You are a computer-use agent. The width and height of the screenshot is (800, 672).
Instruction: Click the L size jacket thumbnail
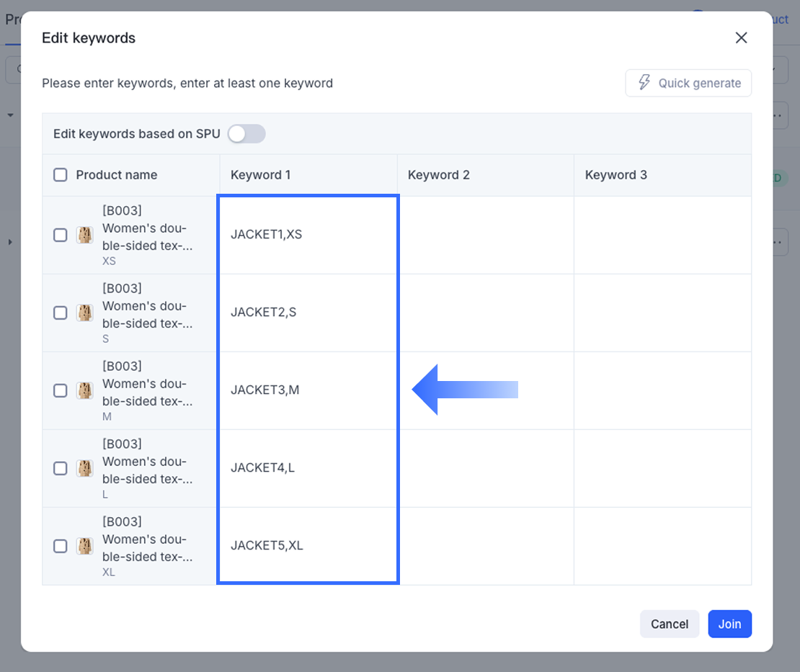[85, 468]
